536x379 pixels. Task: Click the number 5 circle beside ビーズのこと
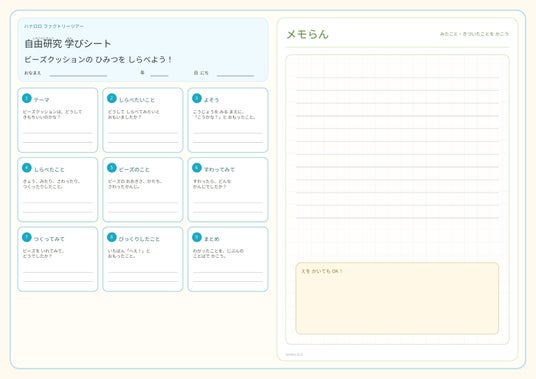tap(112, 168)
